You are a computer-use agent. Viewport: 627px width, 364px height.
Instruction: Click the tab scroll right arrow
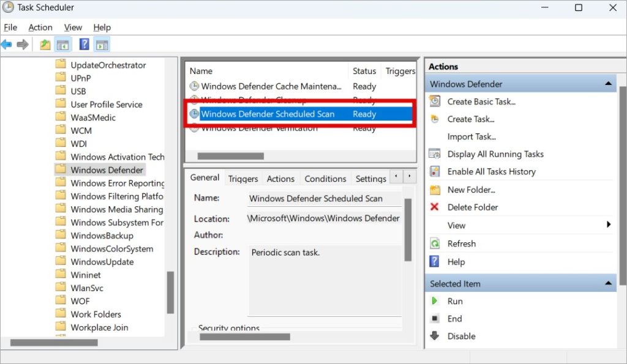click(x=410, y=176)
